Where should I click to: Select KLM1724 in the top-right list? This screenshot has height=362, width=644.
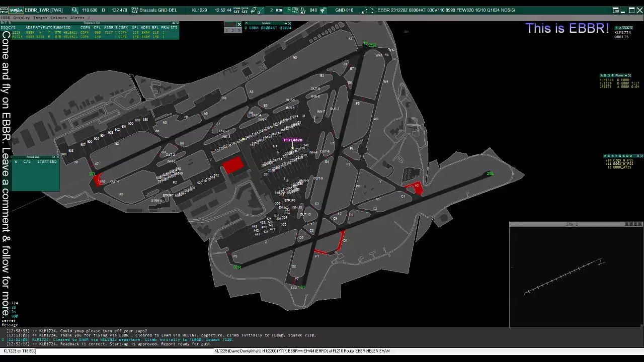pos(622,32)
